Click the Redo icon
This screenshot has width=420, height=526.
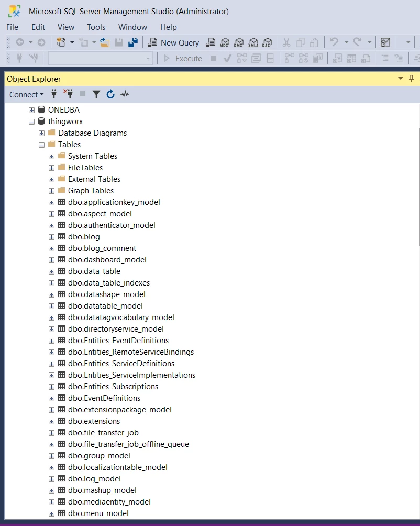coord(357,42)
